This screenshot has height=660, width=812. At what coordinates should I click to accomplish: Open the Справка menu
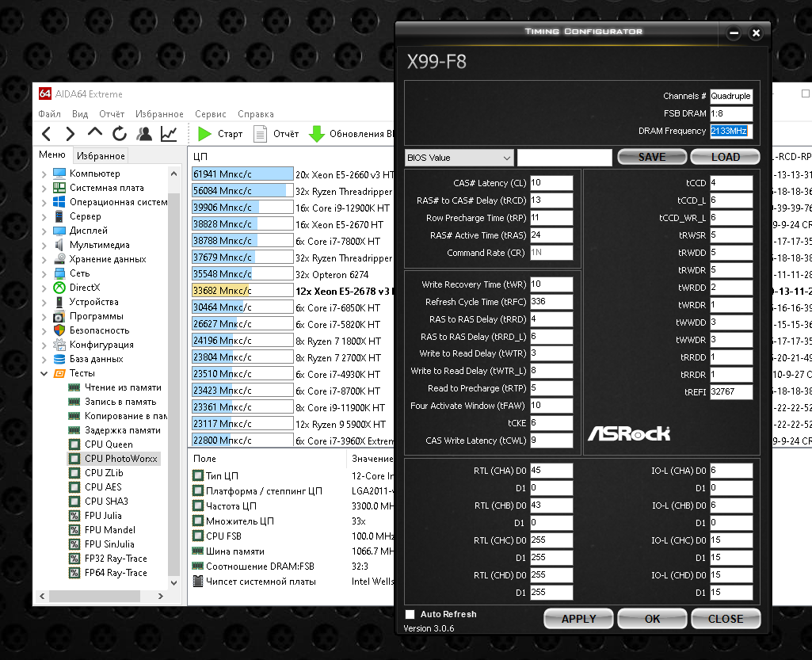point(255,114)
